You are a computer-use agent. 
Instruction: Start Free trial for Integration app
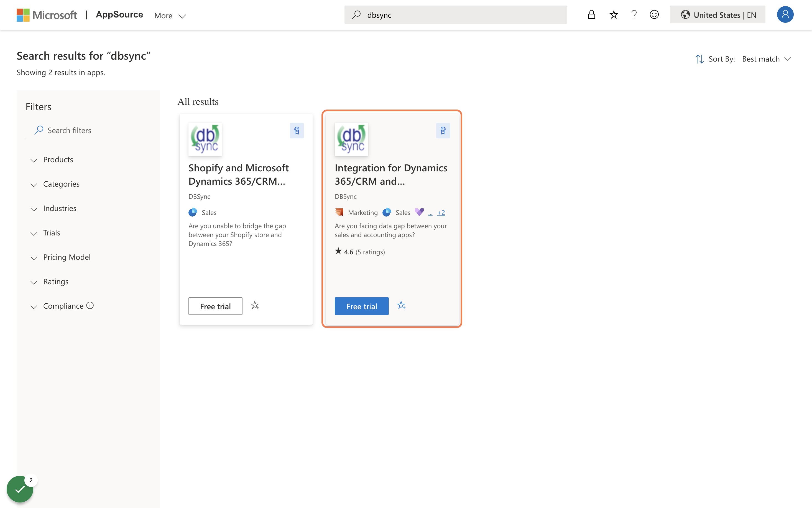pyautogui.click(x=362, y=306)
